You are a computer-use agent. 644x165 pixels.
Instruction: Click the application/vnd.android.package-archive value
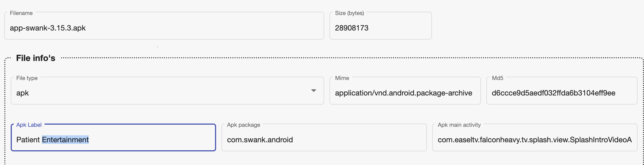[x=404, y=93]
